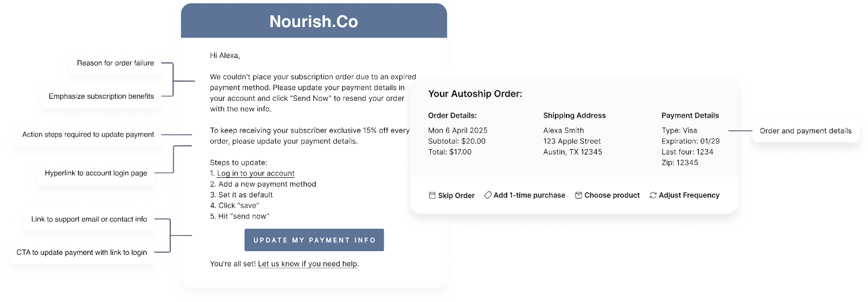Click the Adjust Frequency refresh icon
Image resolution: width=868 pixels, height=302 pixels.
click(653, 195)
